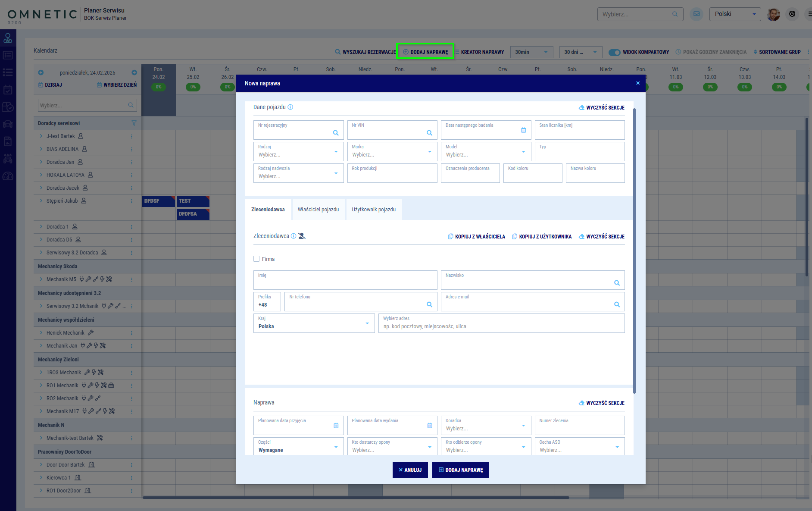Click the search icon in Nazwisko field
812x511 pixels.
(x=617, y=283)
